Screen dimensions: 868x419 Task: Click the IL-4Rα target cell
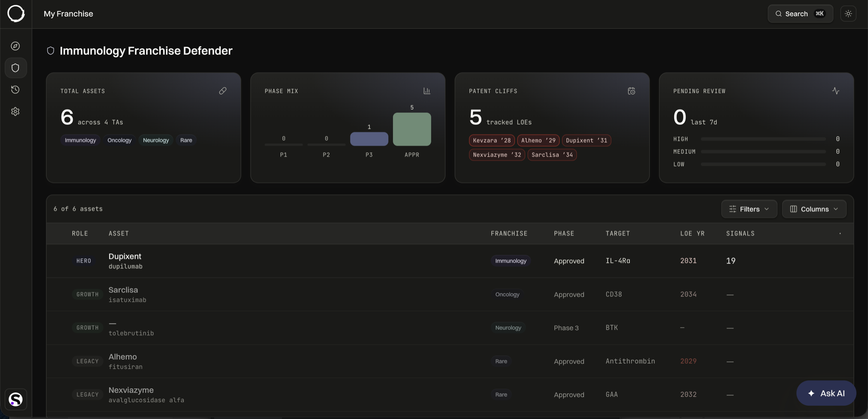coord(618,261)
